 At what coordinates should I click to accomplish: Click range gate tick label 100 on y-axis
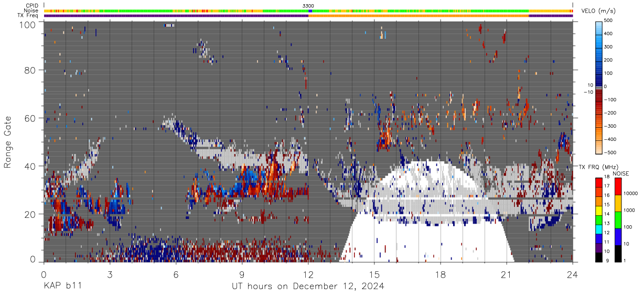28,25
